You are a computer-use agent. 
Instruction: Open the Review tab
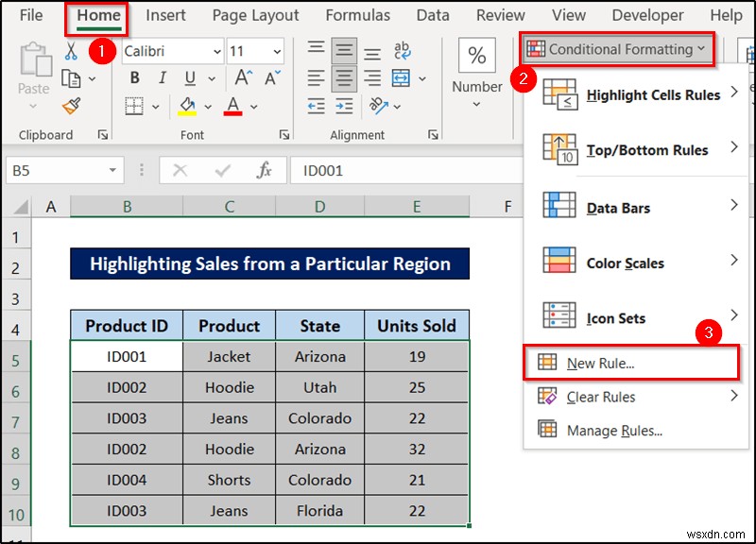[x=500, y=15]
